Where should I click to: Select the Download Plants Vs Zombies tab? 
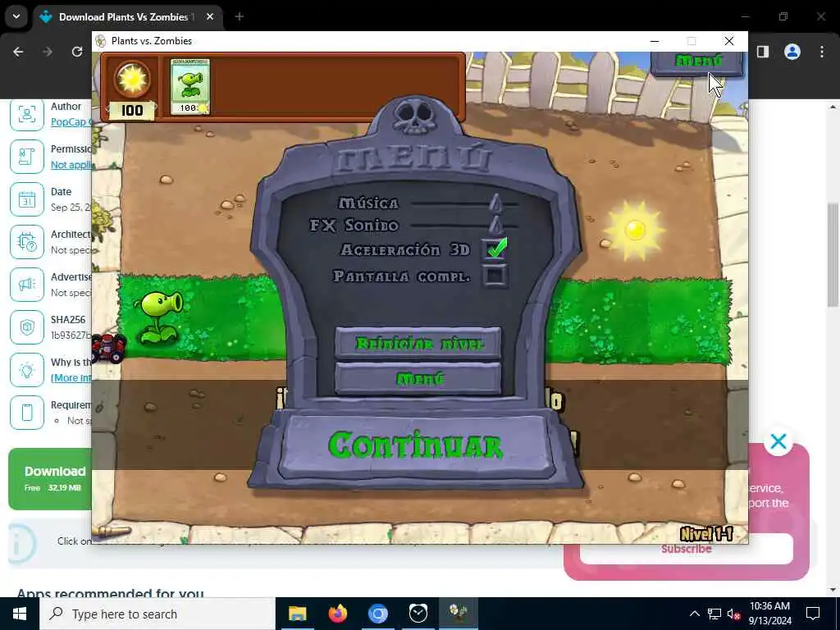pos(127,16)
